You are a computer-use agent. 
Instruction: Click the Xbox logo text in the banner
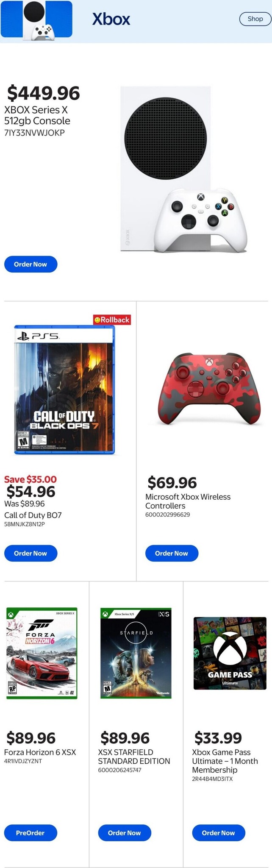[x=111, y=19]
